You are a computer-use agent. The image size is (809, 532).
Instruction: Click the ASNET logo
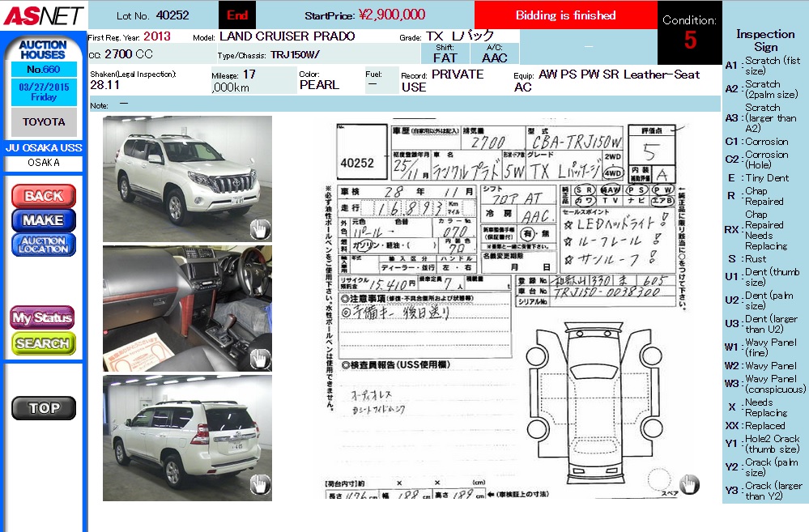42,15
